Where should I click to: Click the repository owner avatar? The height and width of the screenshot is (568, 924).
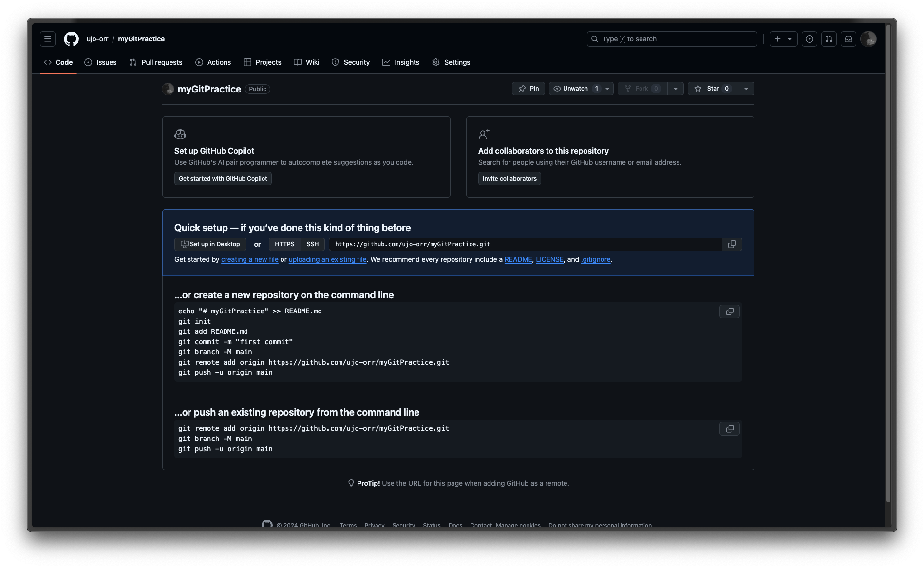pos(168,89)
